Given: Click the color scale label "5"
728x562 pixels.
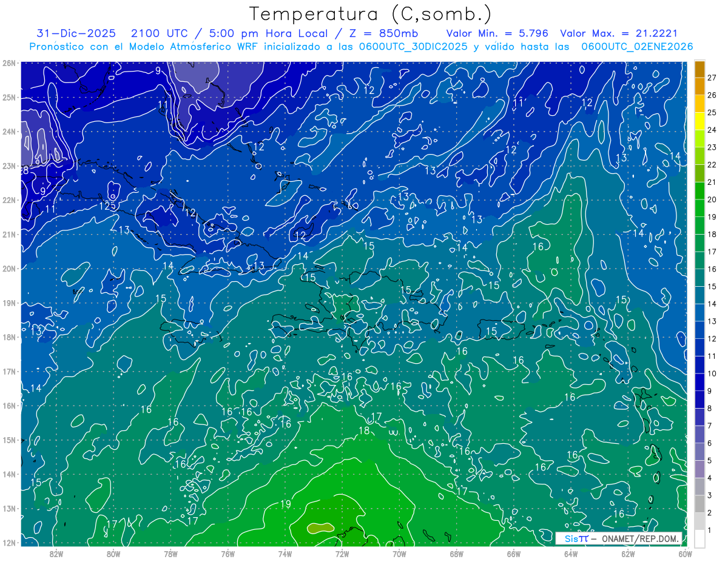Looking at the screenshot, I should point(709,461).
